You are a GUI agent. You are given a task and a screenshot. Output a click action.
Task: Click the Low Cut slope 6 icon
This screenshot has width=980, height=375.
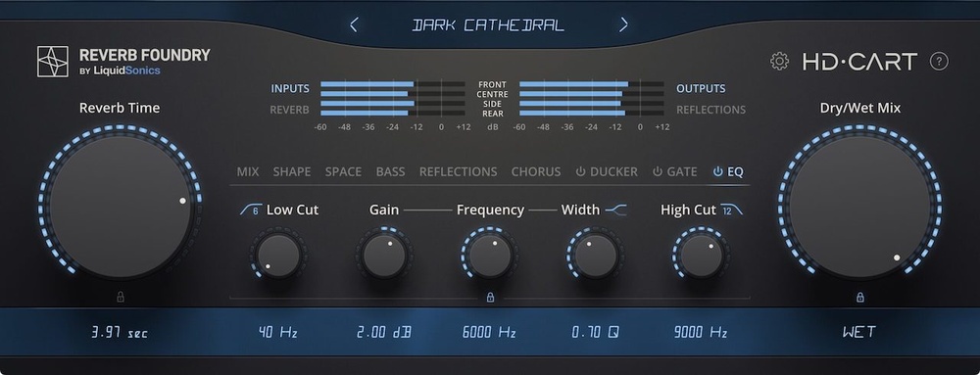[251, 211]
